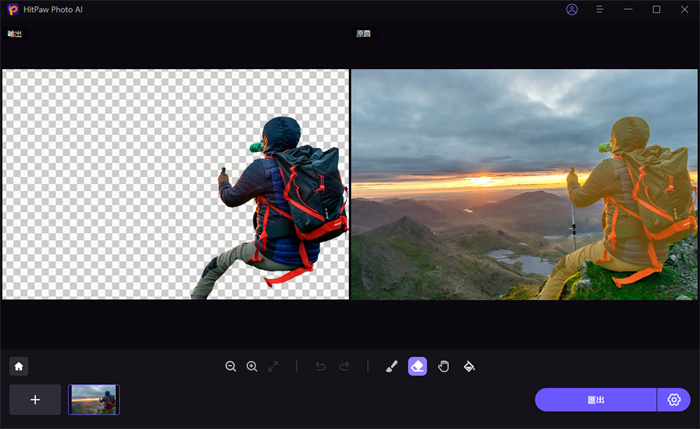Open export settings gear icon

click(x=674, y=399)
